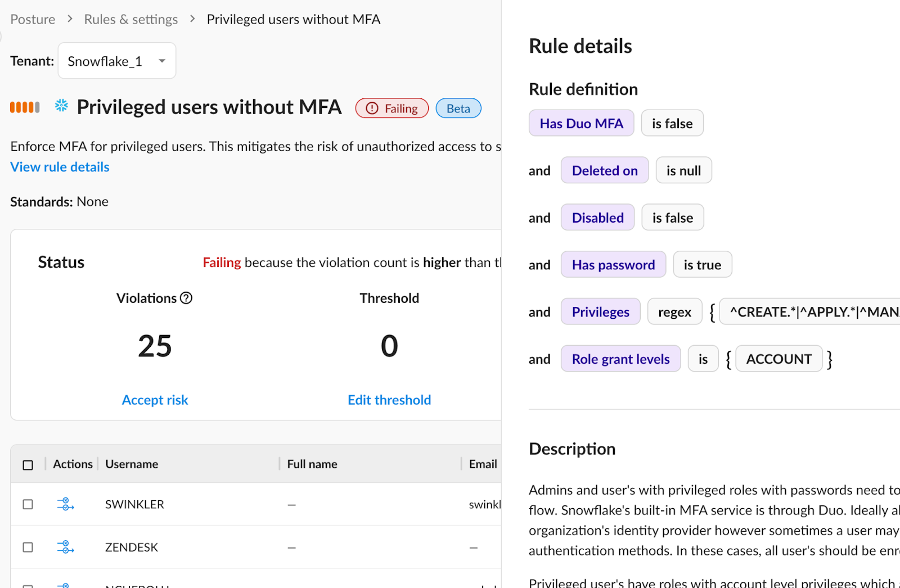Sort by the Username column header
900x588 pixels.
pyautogui.click(x=132, y=464)
